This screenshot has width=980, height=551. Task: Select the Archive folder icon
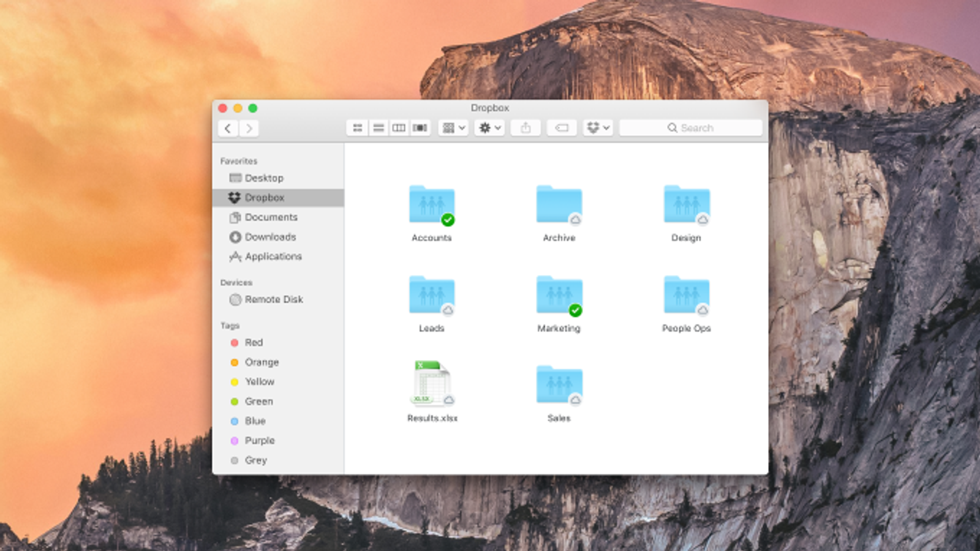(x=559, y=204)
